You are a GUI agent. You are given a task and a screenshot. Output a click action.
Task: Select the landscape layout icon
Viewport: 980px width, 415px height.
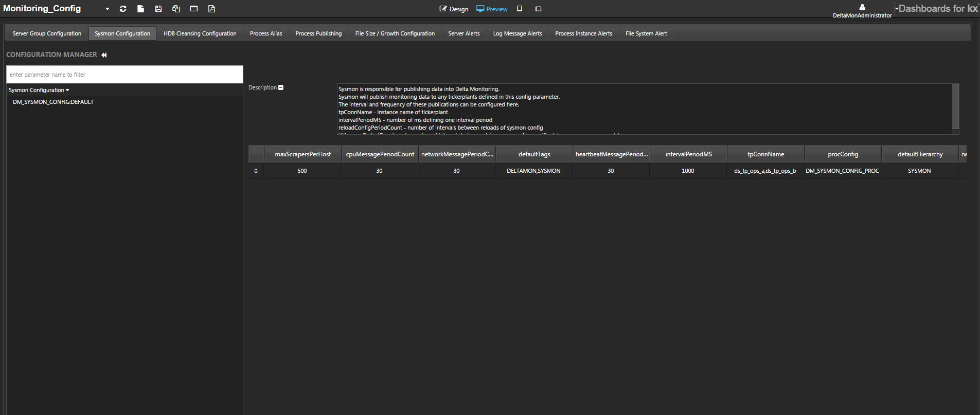(x=539, y=9)
